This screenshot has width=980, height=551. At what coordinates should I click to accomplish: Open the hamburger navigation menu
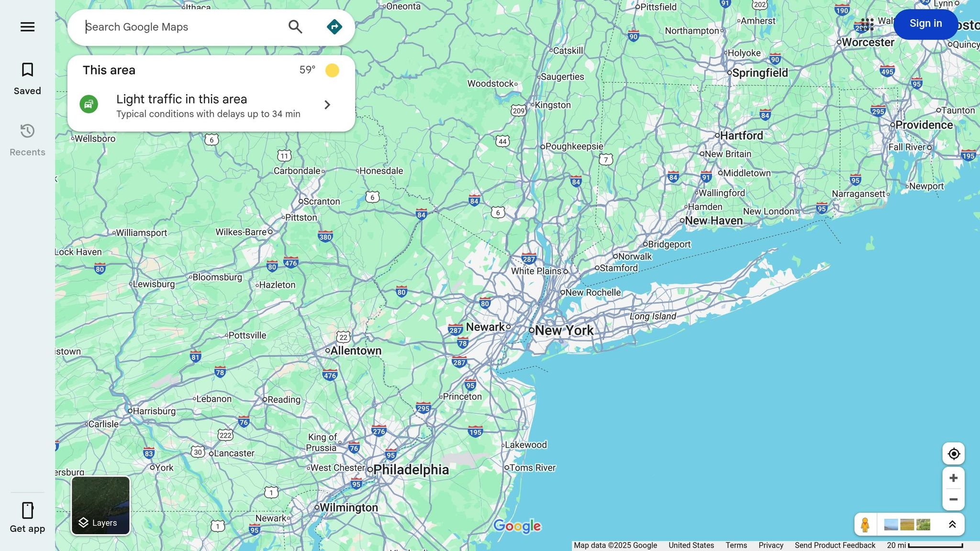[x=27, y=27]
